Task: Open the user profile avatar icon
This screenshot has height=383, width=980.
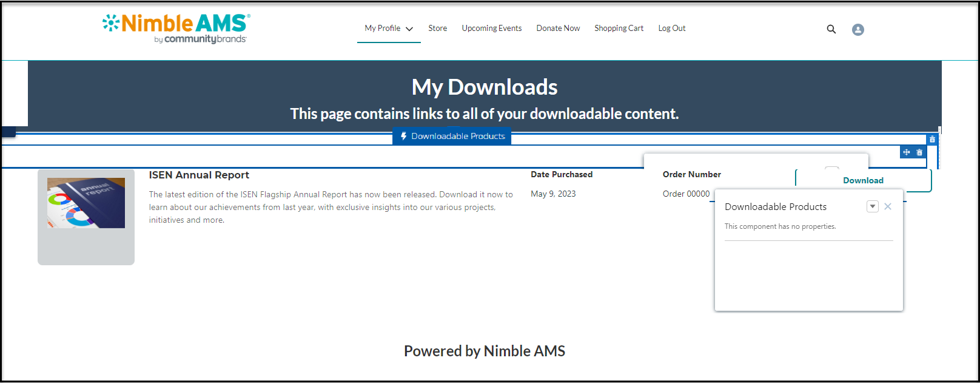Action: click(x=857, y=30)
